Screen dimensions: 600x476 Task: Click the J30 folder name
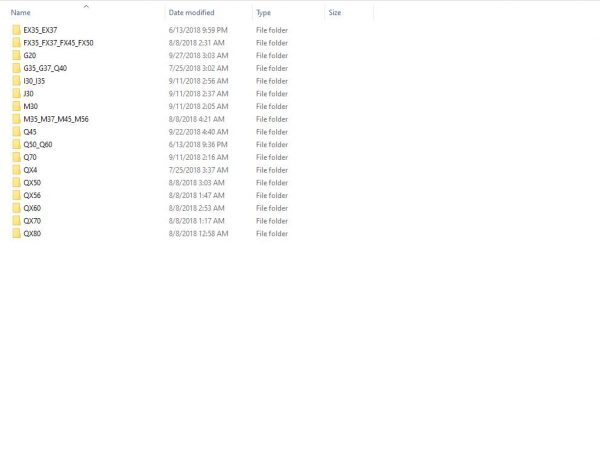(x=29, y=93)
